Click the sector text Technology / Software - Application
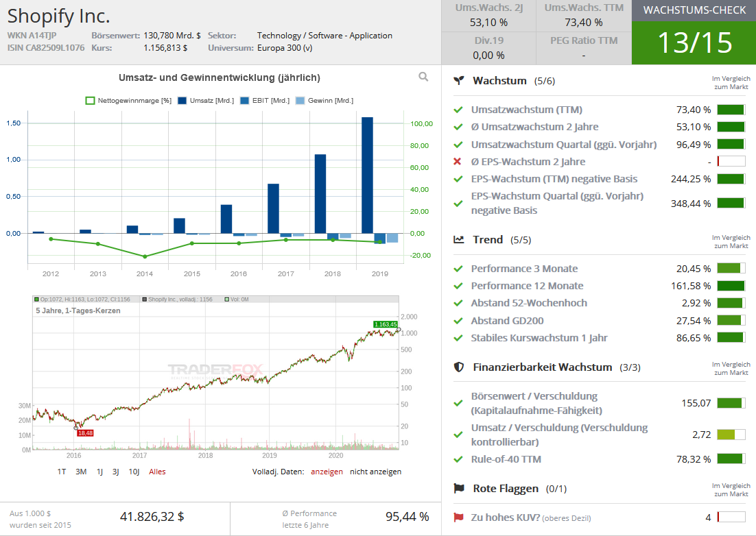 click(x=324, y=35)
